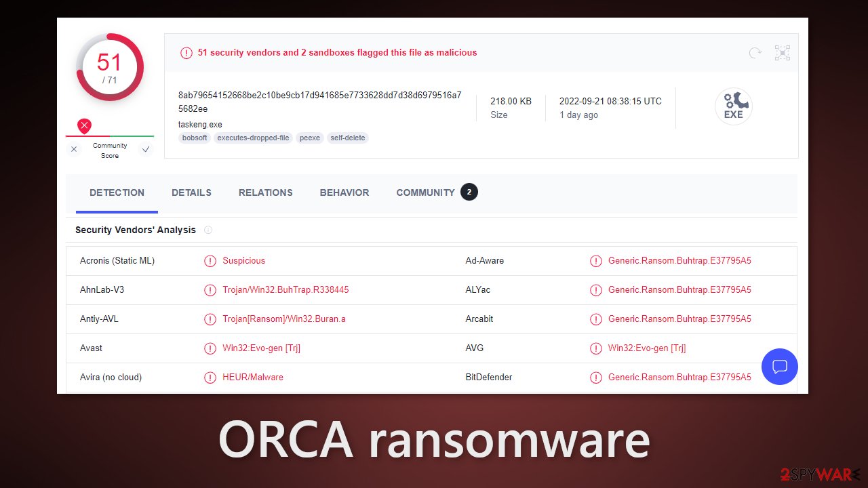This screenshot has height=488, width=868.
Task: Click the Trojan[Ransom]/Win32.Buran.a result
Action: click(284, 319)
